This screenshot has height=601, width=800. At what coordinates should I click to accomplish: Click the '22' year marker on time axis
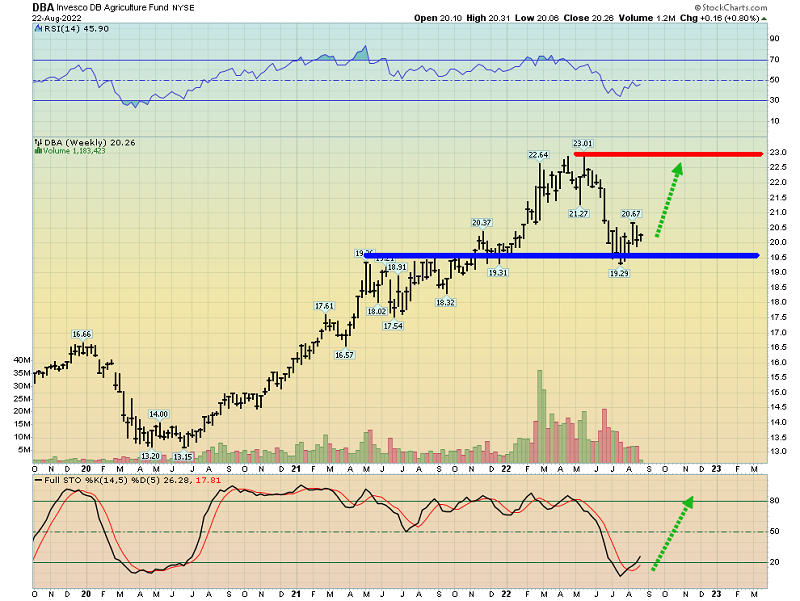507,467
